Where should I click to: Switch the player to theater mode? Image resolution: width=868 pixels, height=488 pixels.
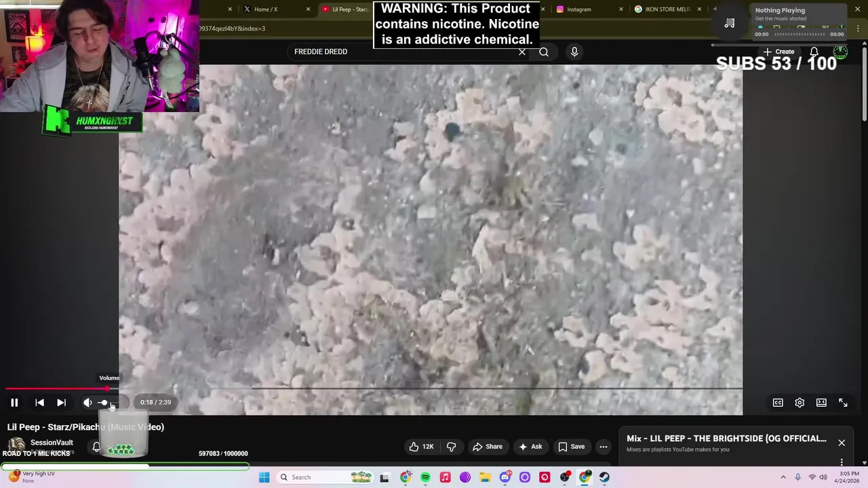coord(821,403)
